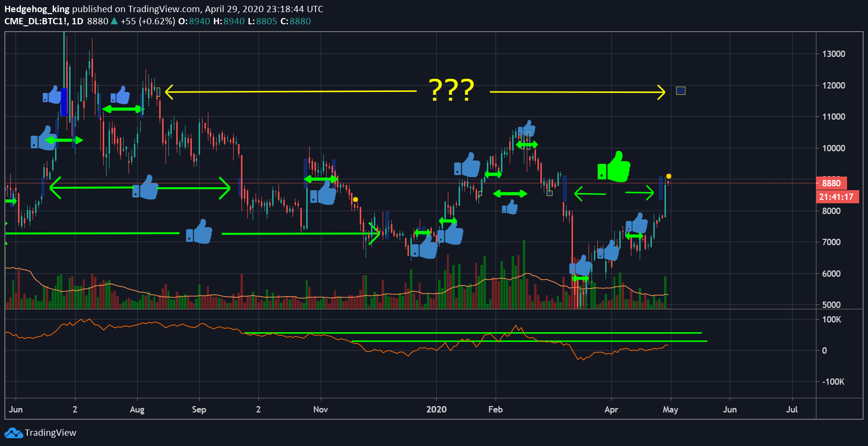Click the Apr label on time axis
Screen dimensions: 868x446
tap(611, 410)
